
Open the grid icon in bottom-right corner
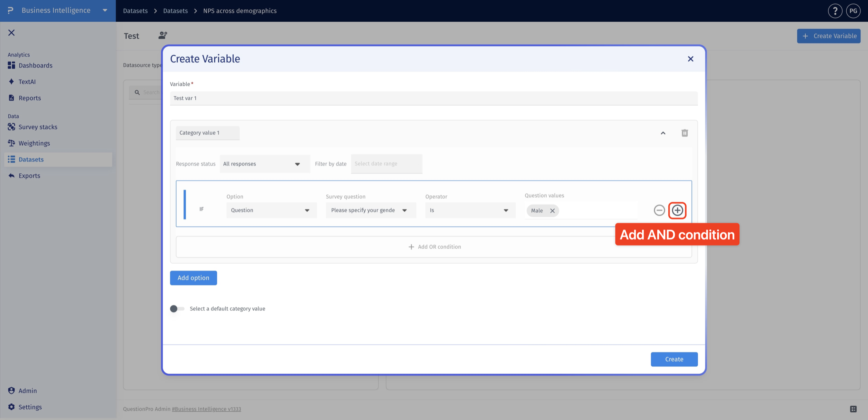click(853, 409)
